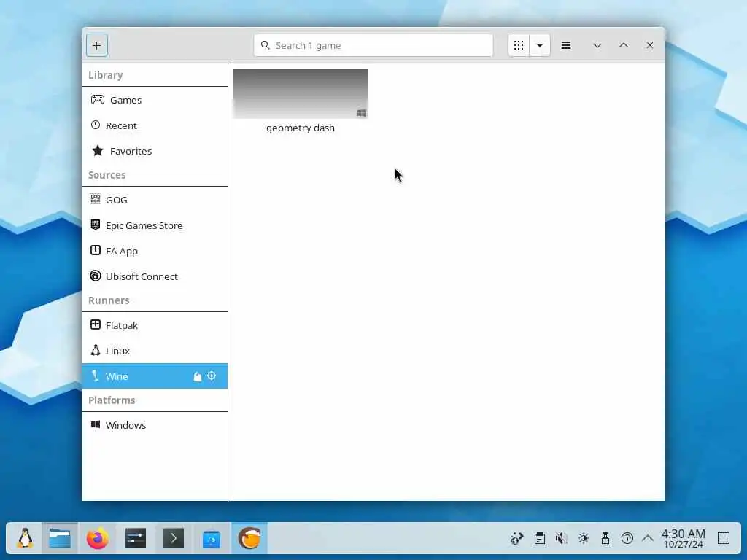
Task: Select the gamepad icon beside Games
Action: (x=98, y=99)
